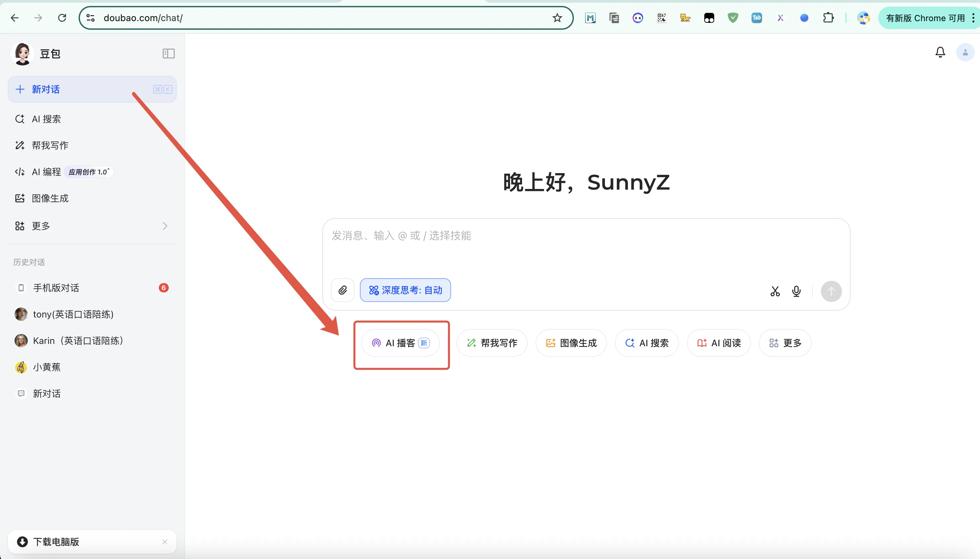The height and width of the screenshot is (559, 980).
Task: Click the 豆包 title text
Action: [50, 54]
